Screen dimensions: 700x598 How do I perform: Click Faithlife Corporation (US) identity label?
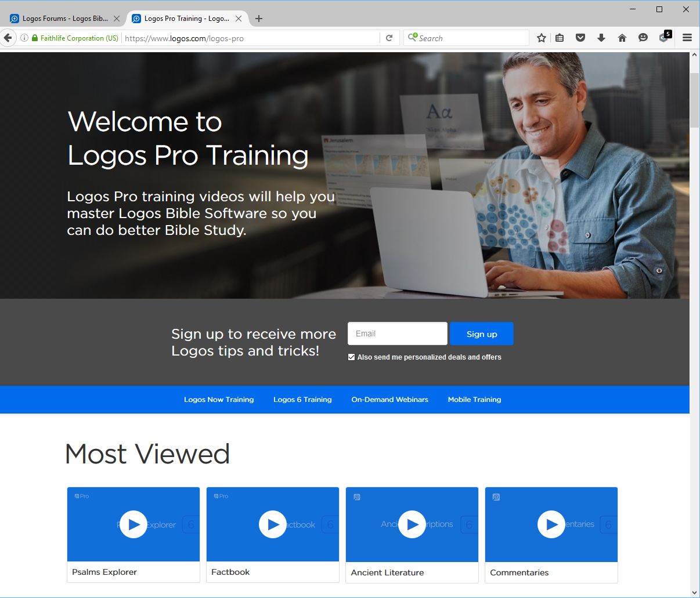click(80, 38)
